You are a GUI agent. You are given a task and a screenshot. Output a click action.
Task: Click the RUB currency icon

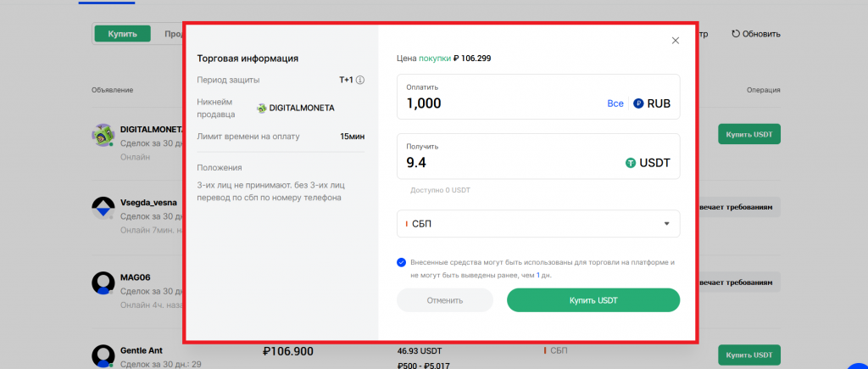638,103
